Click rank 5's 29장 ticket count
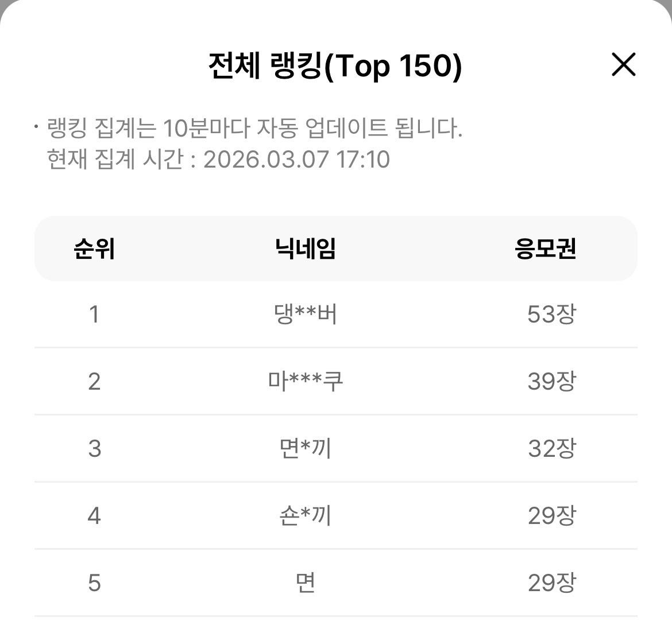Viewport: 672px width, 625px height. pyautogui.click(x=551, y=583)
